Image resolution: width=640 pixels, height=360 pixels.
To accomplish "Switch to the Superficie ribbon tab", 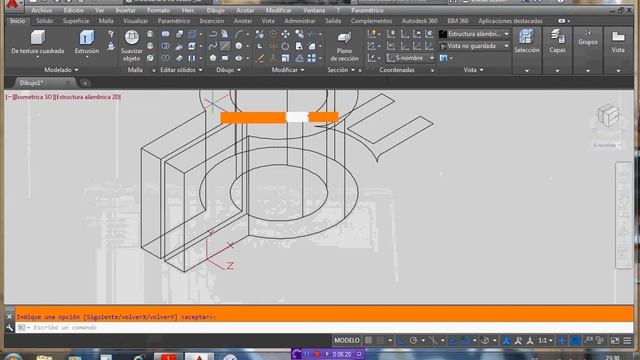I will [76, 21].
